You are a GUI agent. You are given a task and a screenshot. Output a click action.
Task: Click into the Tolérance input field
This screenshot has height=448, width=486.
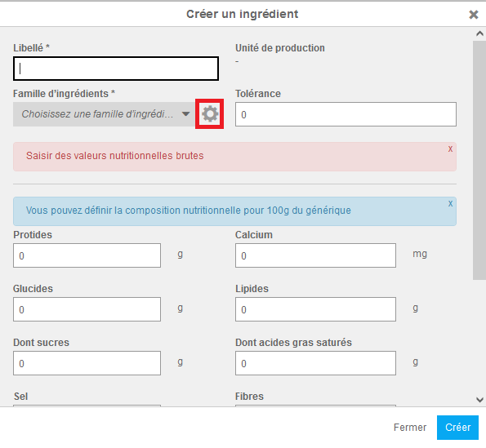pyautogui.click(x=346, y=114)
